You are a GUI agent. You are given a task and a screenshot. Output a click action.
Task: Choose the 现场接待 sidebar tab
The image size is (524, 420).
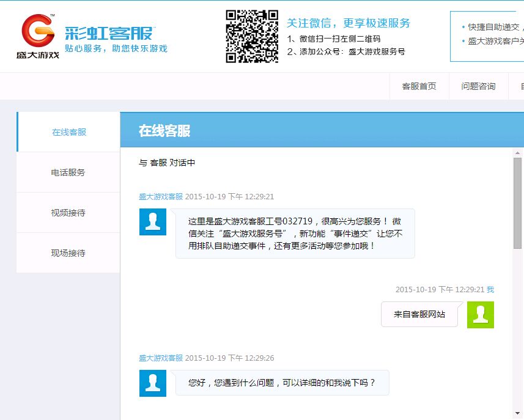tap(68, 253)
